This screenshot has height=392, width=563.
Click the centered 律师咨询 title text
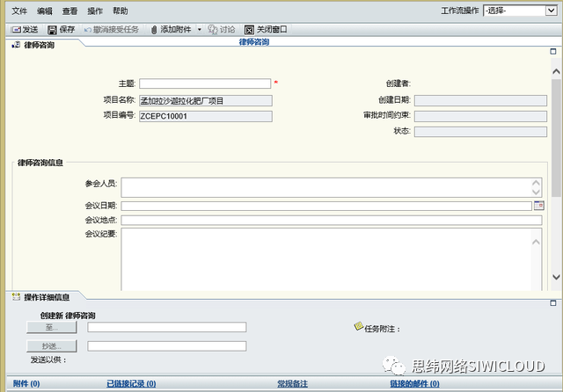(x=254, y=42)
